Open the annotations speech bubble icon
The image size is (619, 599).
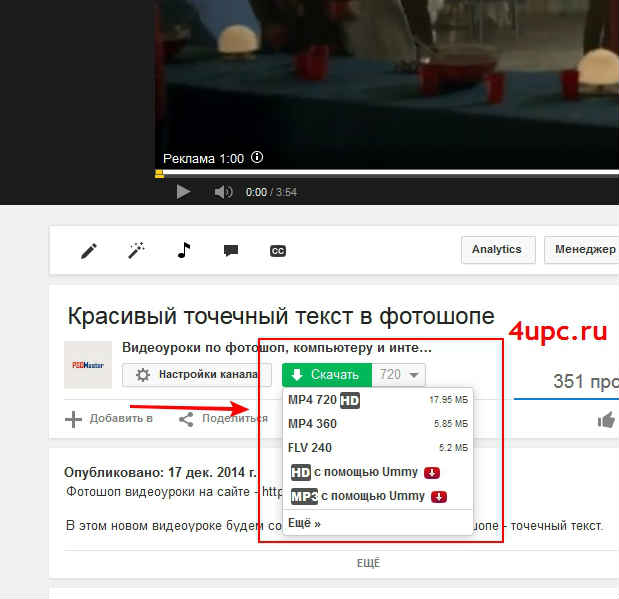pos(230,251)
